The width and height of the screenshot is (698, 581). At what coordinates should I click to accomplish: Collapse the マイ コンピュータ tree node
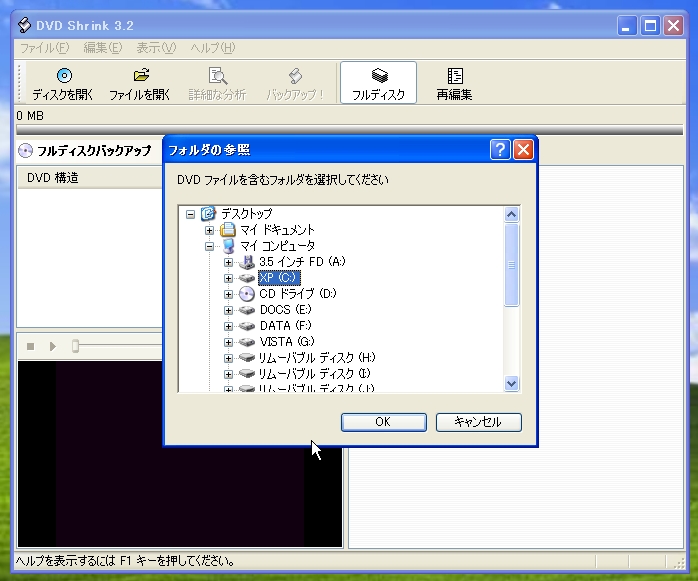point(209,246)
